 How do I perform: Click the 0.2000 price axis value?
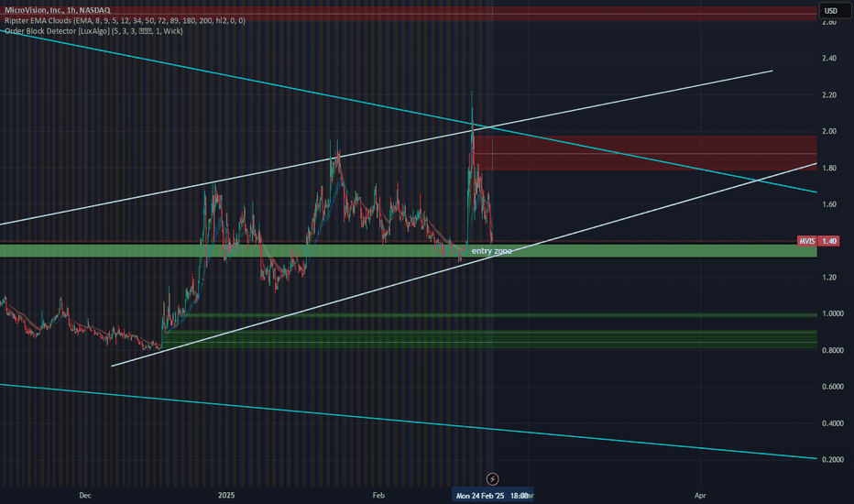coord(833,460)
